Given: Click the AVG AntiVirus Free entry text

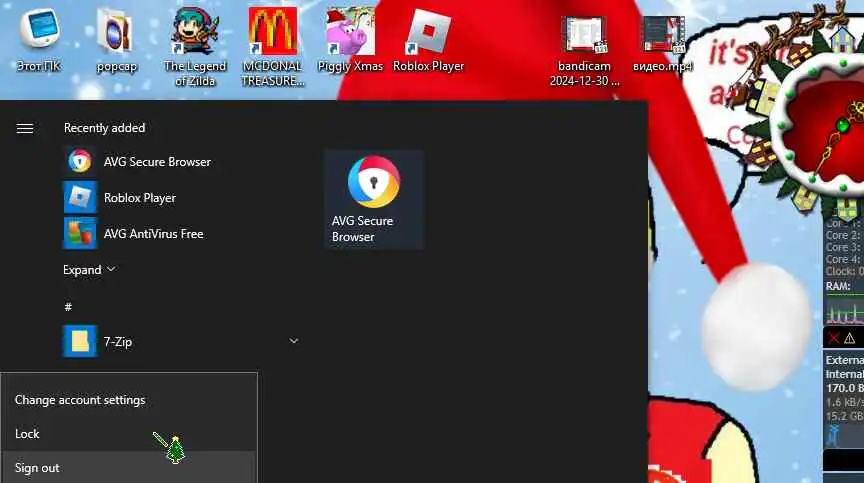Looking at the screenshot, I should (x=153, y=234).
